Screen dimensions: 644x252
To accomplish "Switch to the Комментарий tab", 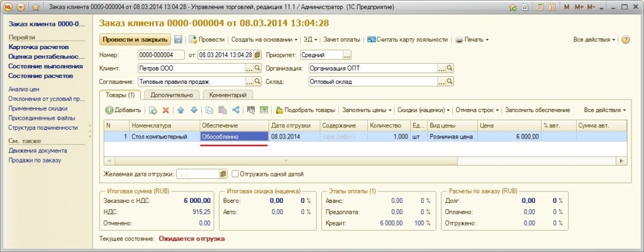I will pyautogui.click(x=228, y=94).
